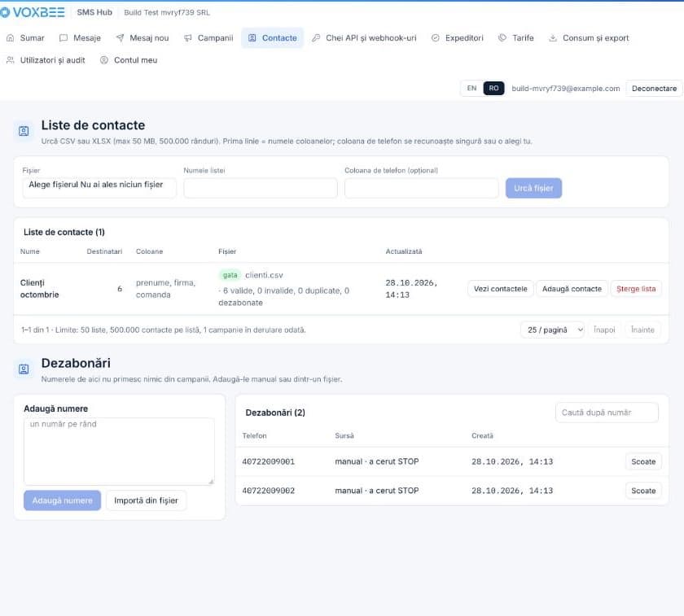This screenshot has height=616, width=684.
Task: Click the Tarife tag icon
Action: click(x=502, y=38)
